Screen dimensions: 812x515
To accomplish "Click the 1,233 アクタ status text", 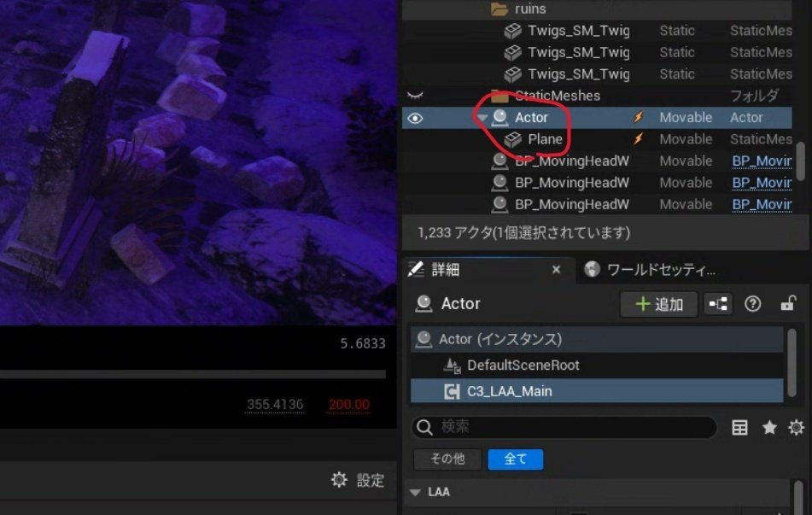I will (523, 232).
